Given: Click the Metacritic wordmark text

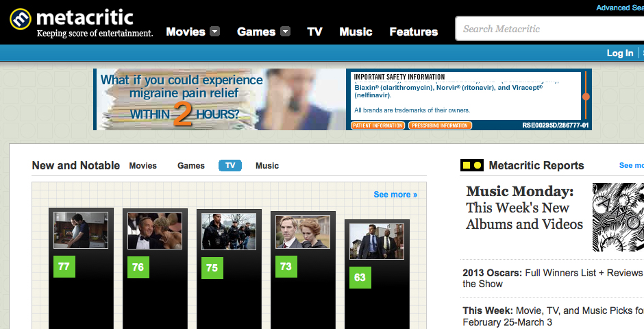Looking at the screenshot, I should pyautogui.click(x=84, y=17).
